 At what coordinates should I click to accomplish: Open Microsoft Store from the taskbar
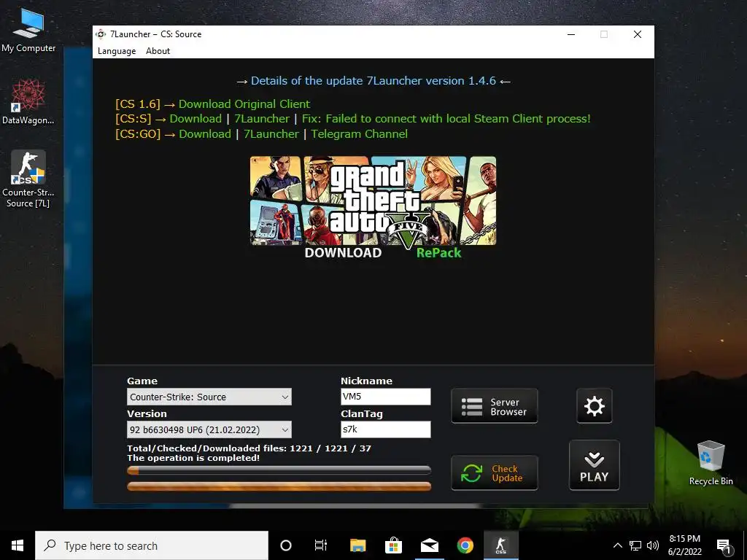tap(393, 545)
